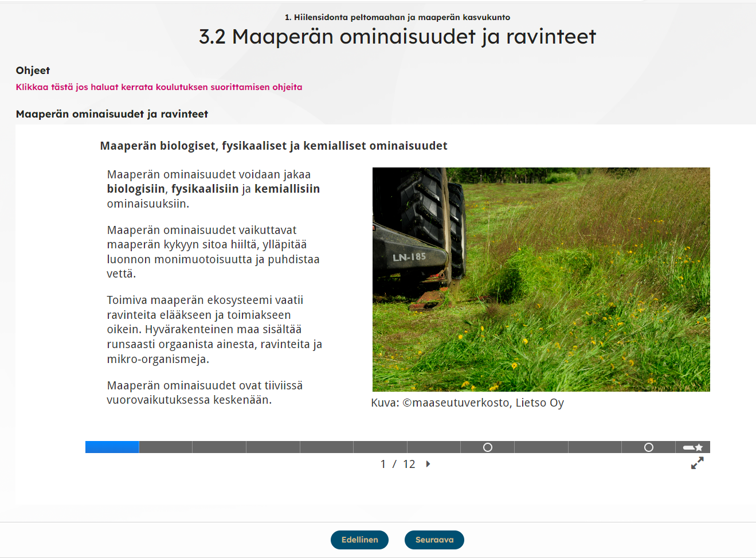This screenshot has width=756, height=558.
Task: Click the fullscreen expand icon
Action: tap(697, 463)
